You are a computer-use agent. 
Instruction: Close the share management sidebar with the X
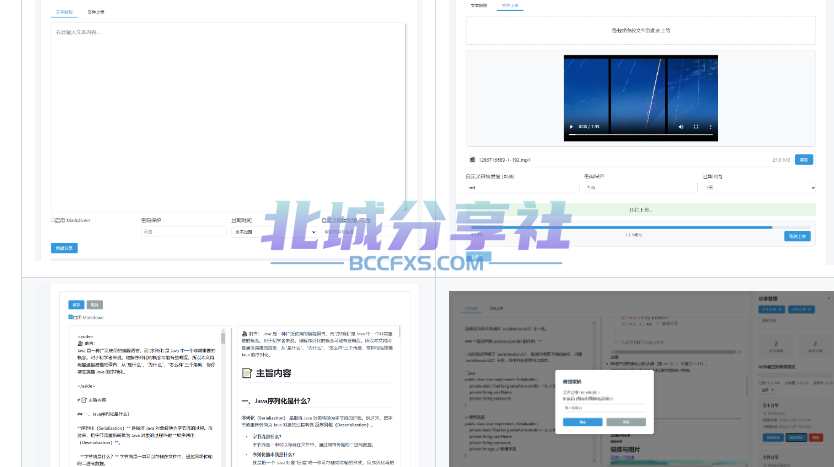(x=829, y=298)
